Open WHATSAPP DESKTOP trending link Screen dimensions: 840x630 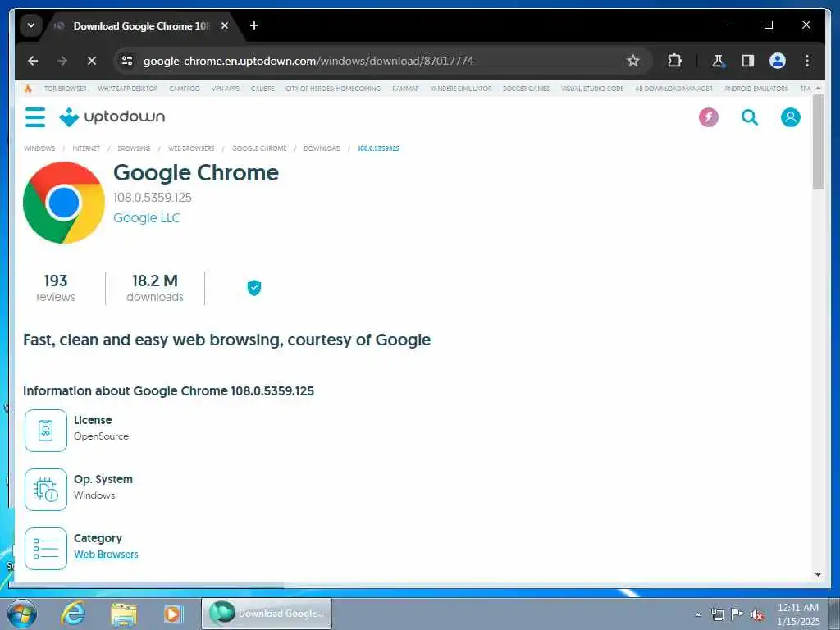pos(128,89)
